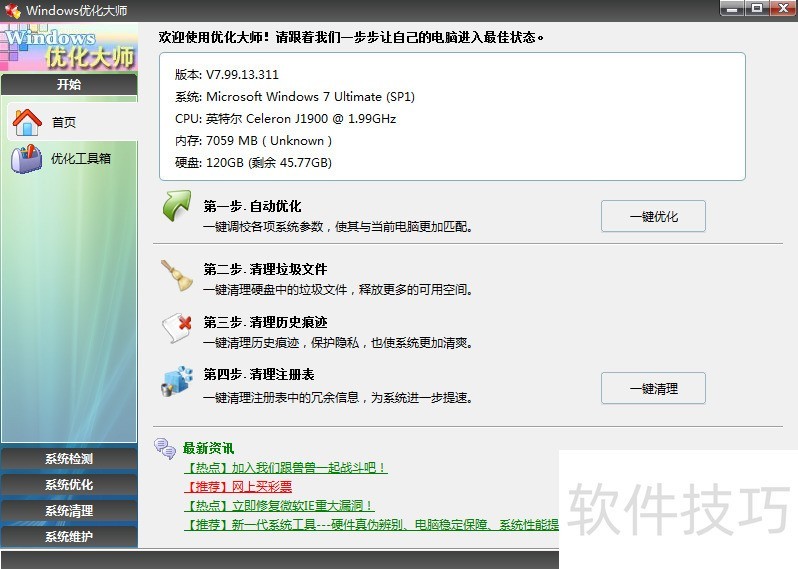Click the 第四步.清理注册表 heading

click(x=259, y=375)
